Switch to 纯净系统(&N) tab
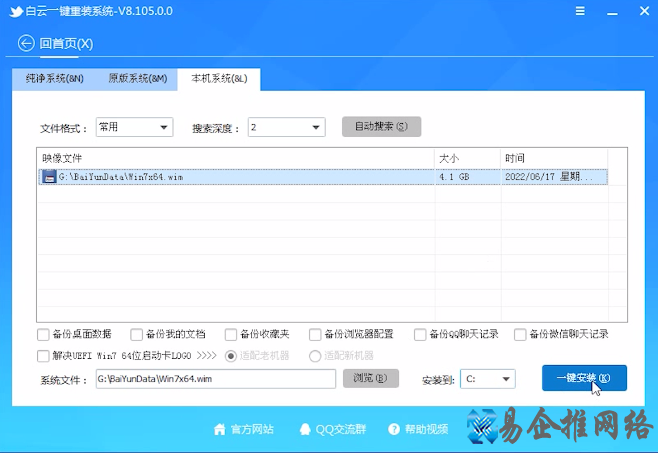The image size is (658, 453). (55, 79)
